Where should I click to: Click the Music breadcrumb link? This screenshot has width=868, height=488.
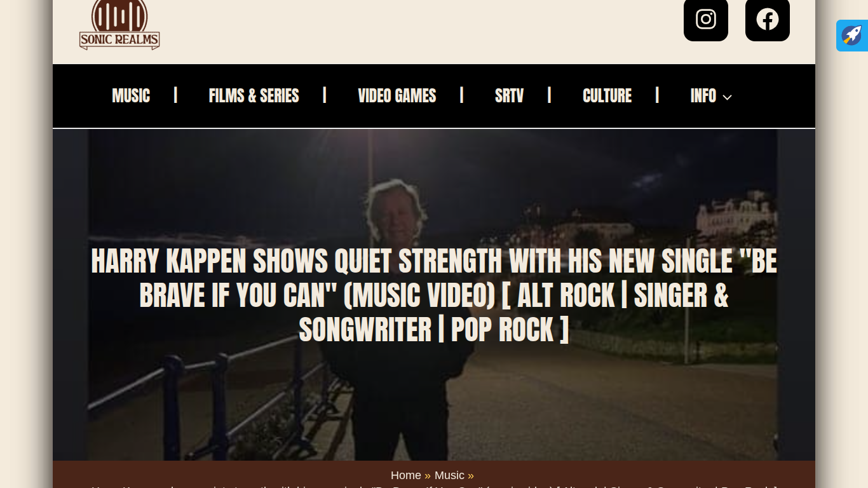[x=449, y=475]
